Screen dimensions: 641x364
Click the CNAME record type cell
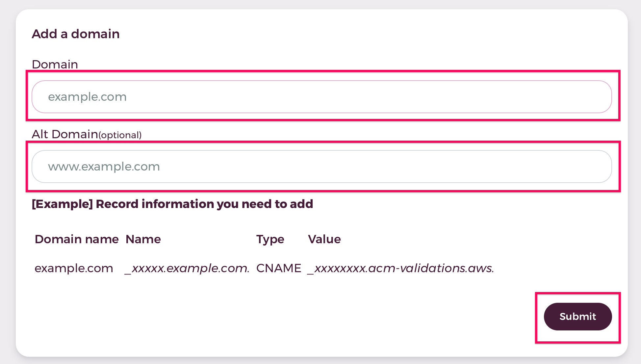(279, 268)
